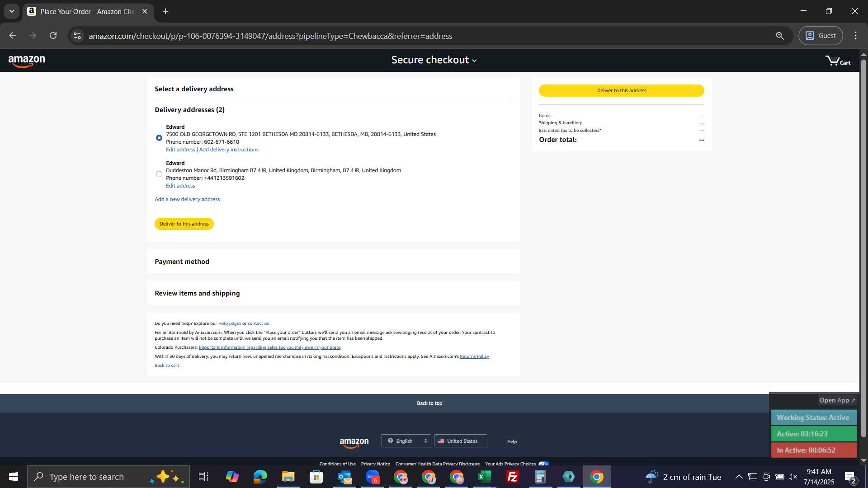Click the contact us link

(x=258, y=324)
